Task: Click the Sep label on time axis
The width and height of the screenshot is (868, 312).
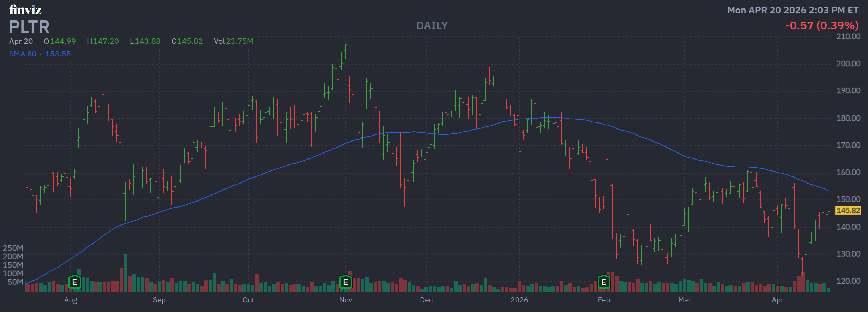Action: coord(159,300)
